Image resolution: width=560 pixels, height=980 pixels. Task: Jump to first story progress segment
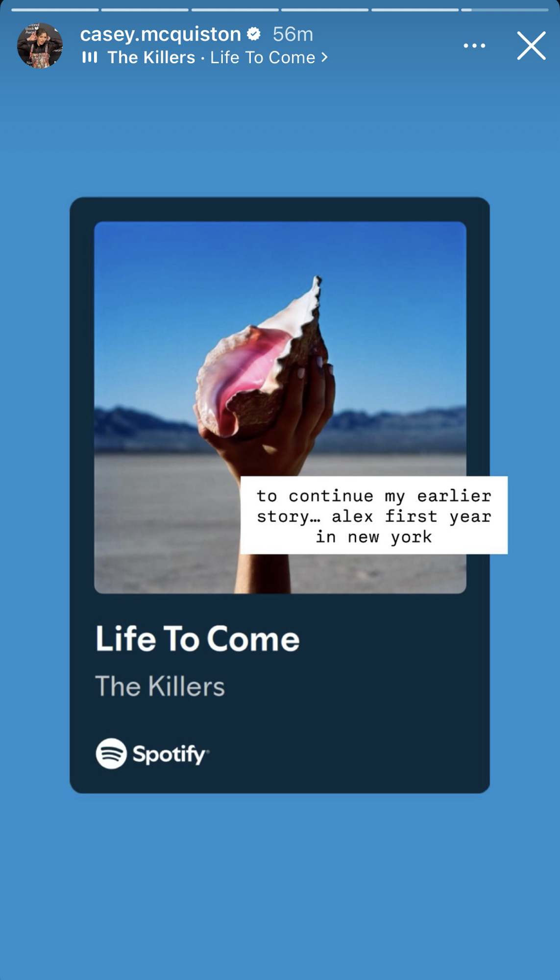point(55,10)
